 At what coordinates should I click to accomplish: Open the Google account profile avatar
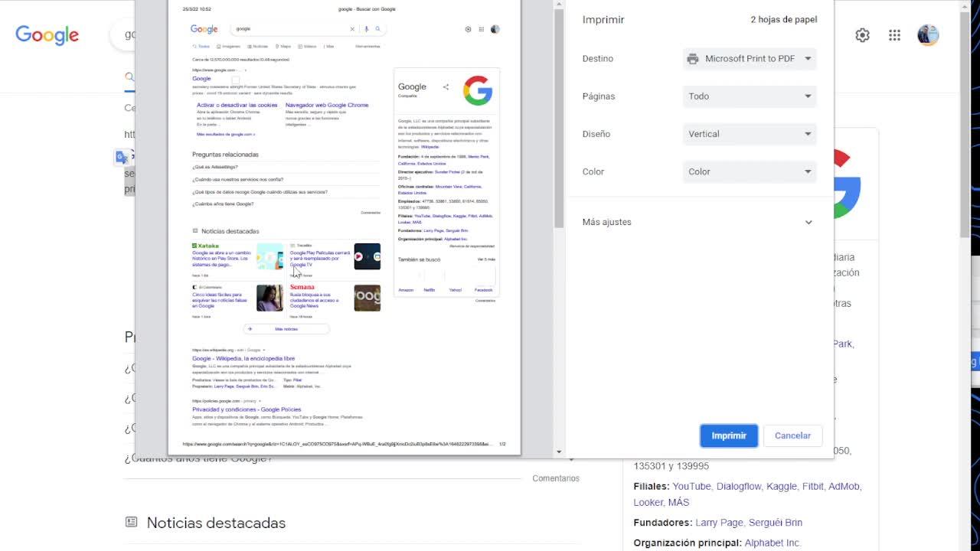928,35
